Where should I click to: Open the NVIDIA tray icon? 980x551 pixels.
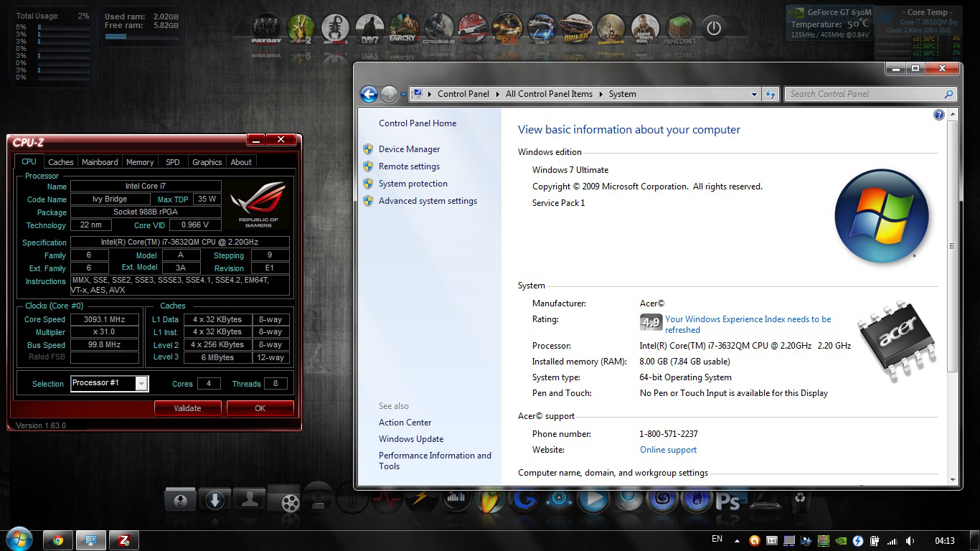(x=841, y=540)
